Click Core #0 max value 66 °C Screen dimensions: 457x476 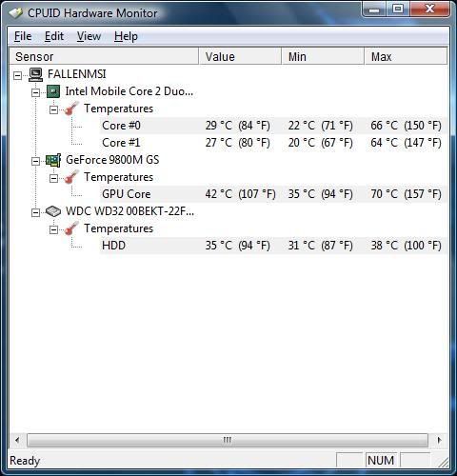(406, 126)
